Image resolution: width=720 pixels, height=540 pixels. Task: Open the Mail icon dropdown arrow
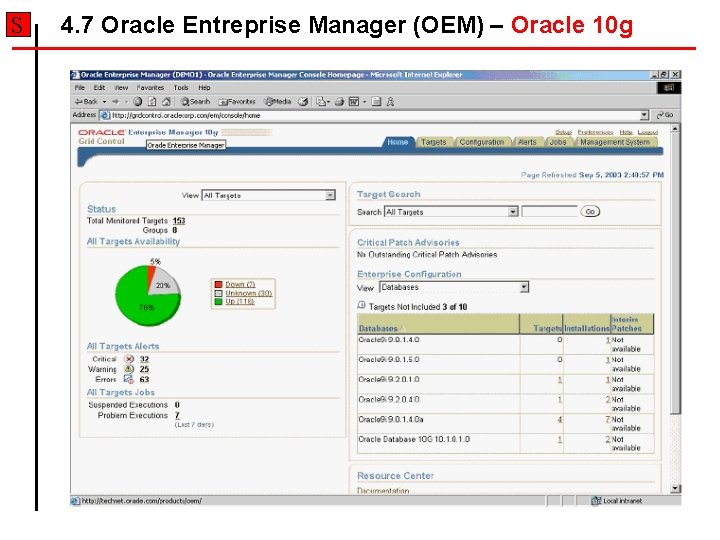click(x=328, y=101)
